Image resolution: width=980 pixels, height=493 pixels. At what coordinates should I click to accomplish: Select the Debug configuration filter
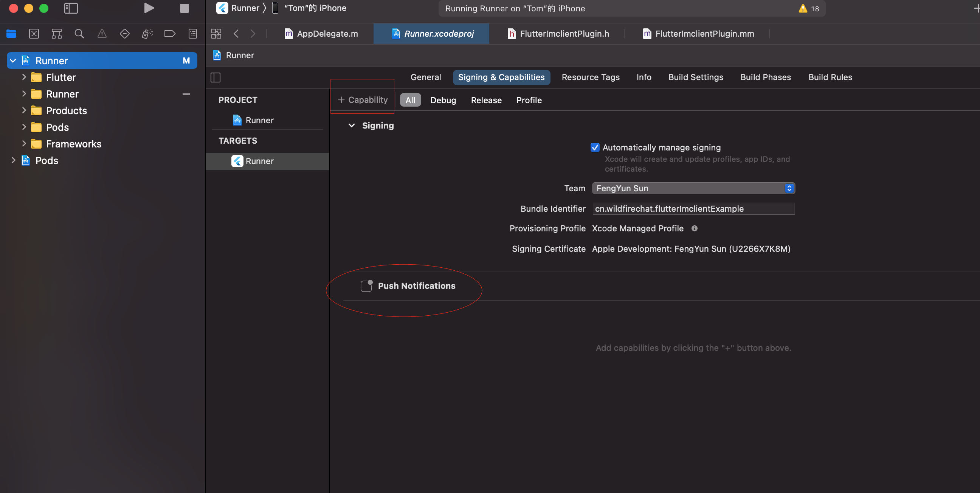click(x=443, y=101)
